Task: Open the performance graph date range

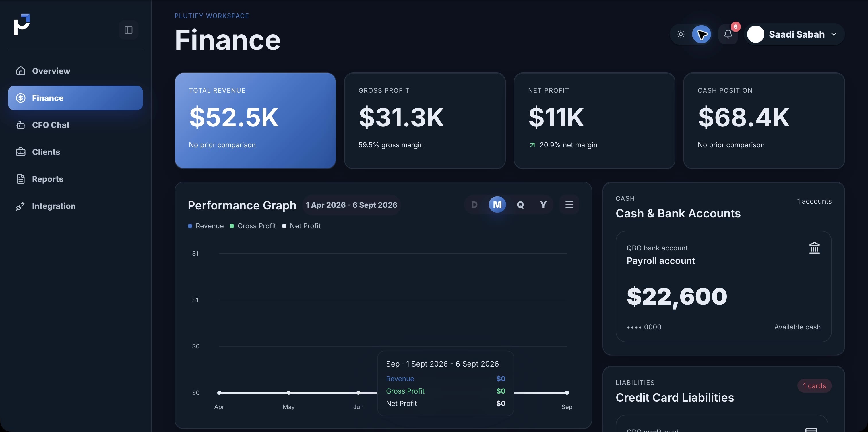Action: [x=351, y=205]
